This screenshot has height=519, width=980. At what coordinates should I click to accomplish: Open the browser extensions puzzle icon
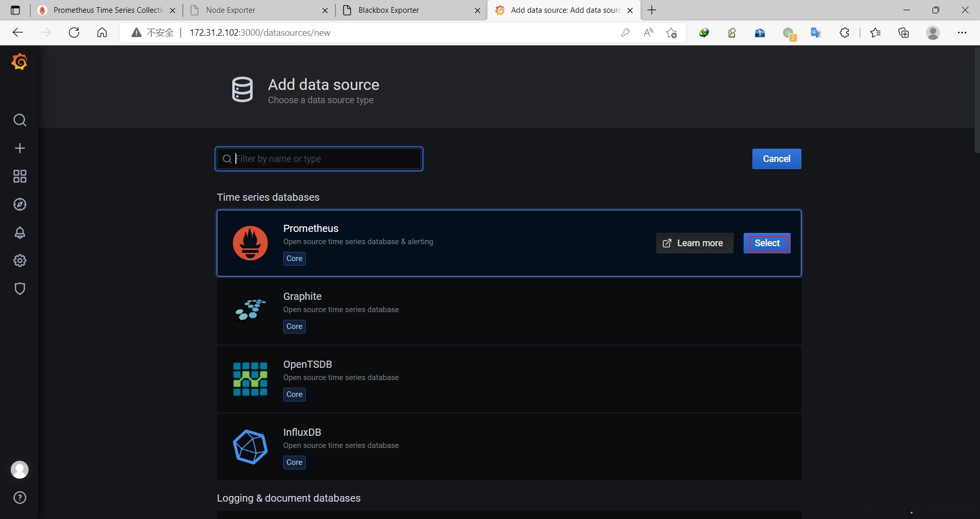[x=845, y=33]
